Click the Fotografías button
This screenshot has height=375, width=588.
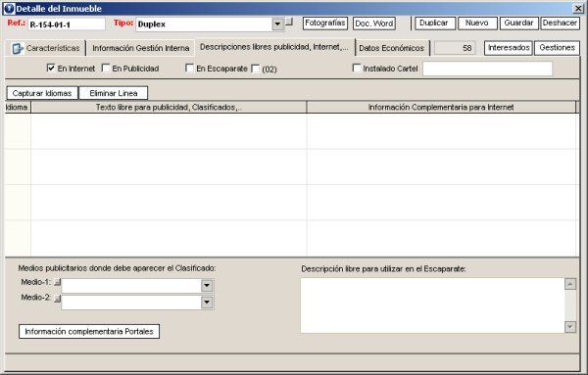[x=325, y=23]
